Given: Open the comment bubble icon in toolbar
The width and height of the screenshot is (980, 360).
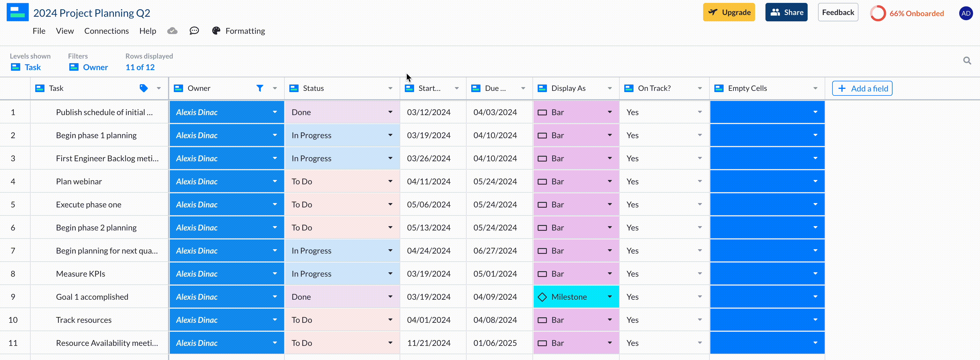Looking at the screenshot, I should point(194,31).
